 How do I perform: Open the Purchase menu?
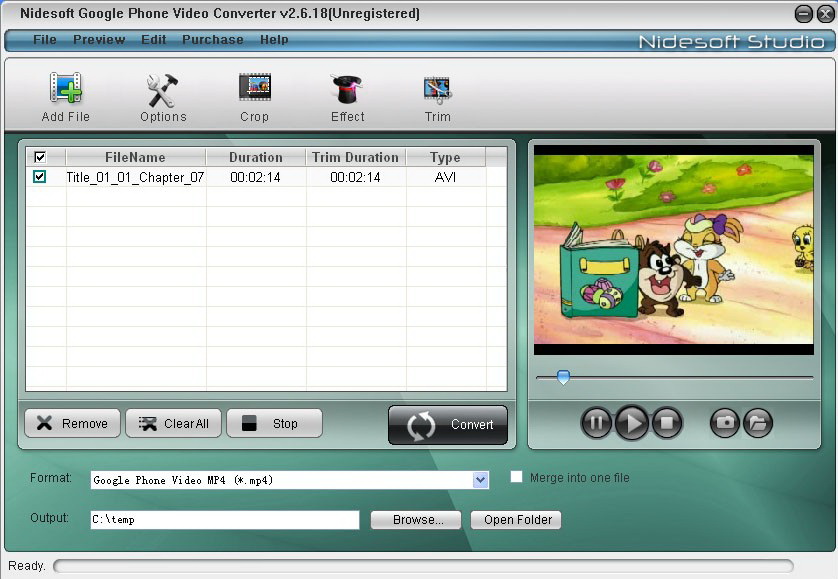(213, 40)
